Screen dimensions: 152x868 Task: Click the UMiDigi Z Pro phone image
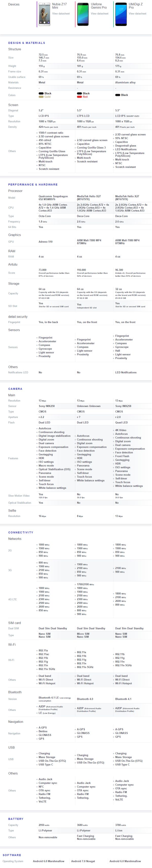pos(121,14)
